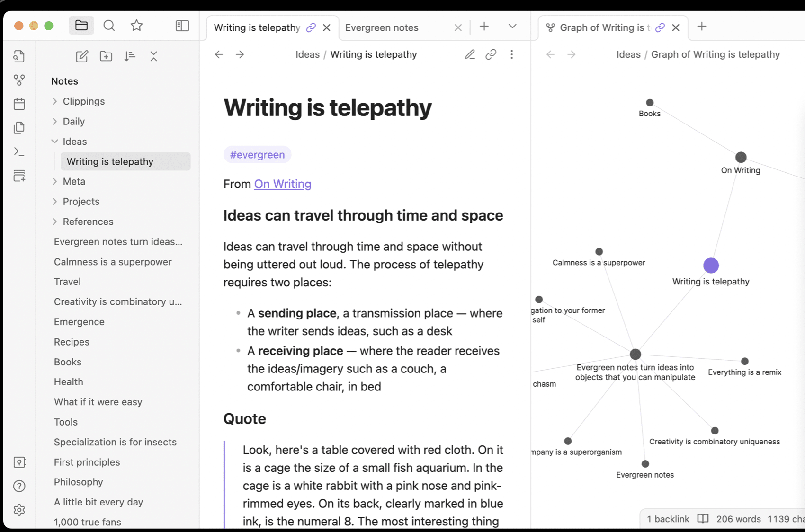Open the more options menu of the note
Screen dimensions: 805x532
click(x=511, y=54)
